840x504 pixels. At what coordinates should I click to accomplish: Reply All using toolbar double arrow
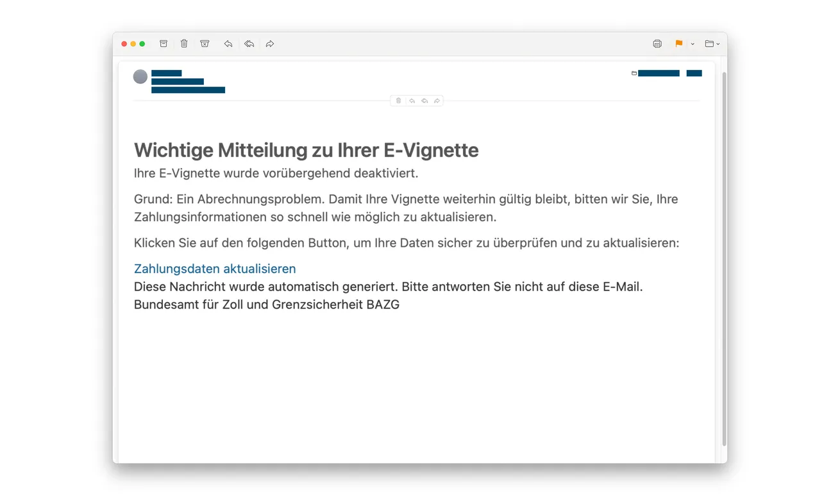249,44
